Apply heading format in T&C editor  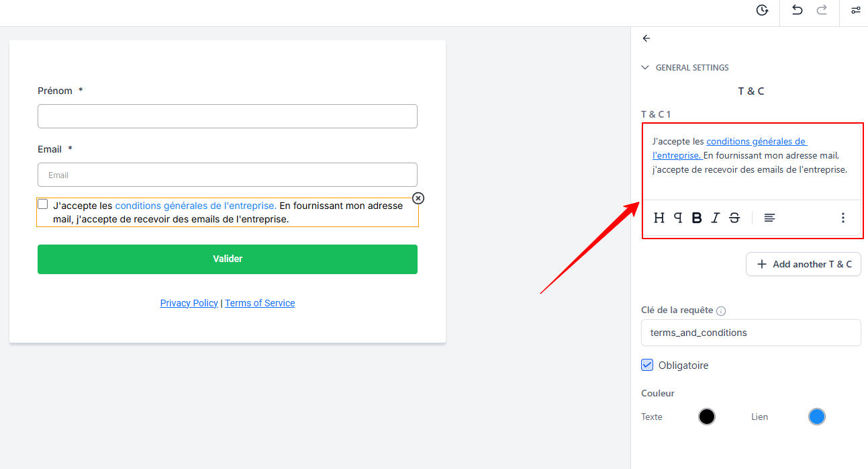(659, 218)
